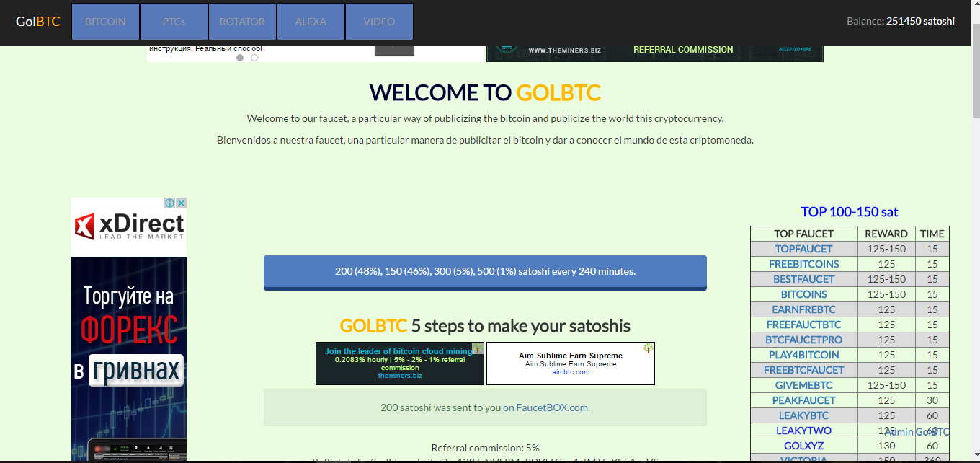Open the GOLXYZ faucet link

[x=803, y=446]
